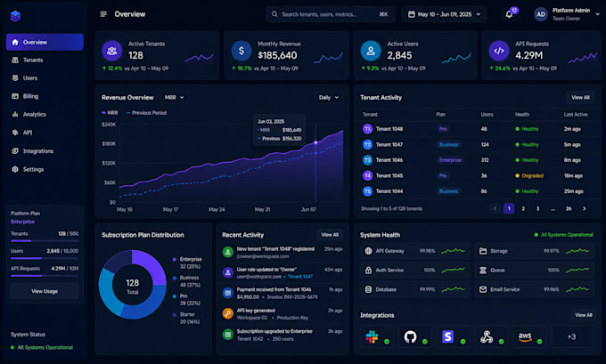The image size is (606, 364).
Task: Open the GitHub integration icon
Action: (411, 337)
